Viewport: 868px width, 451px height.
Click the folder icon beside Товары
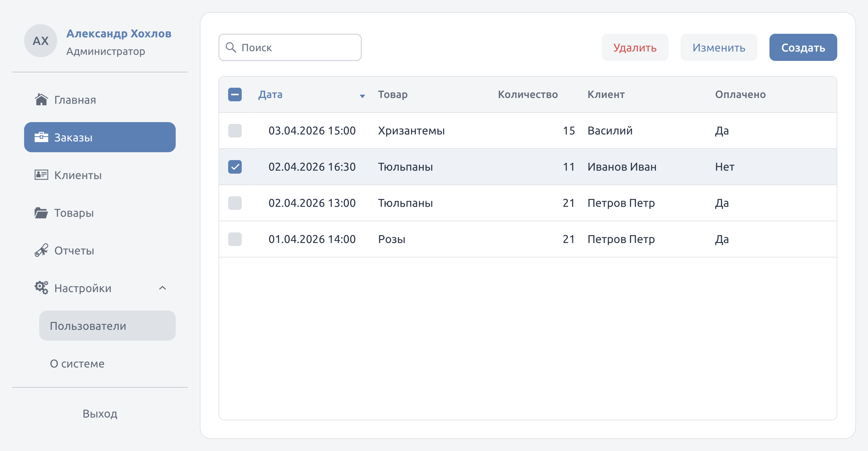coord(41,213)
